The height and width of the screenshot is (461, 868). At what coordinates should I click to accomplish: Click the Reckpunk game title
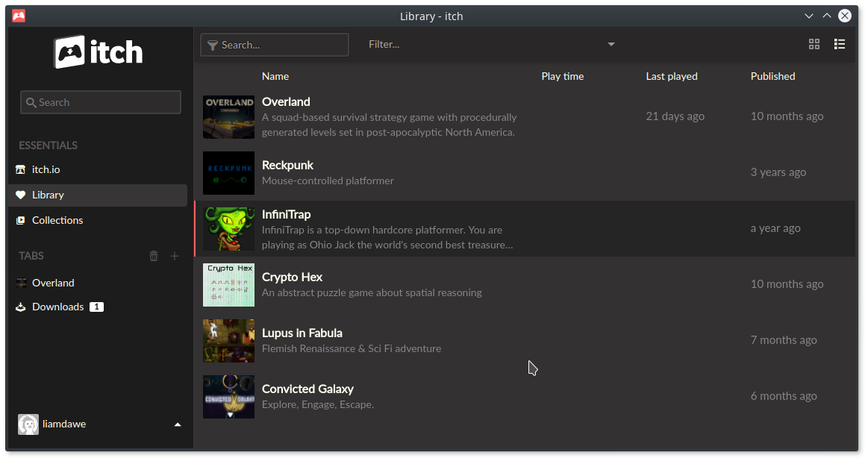pos(287,166)
